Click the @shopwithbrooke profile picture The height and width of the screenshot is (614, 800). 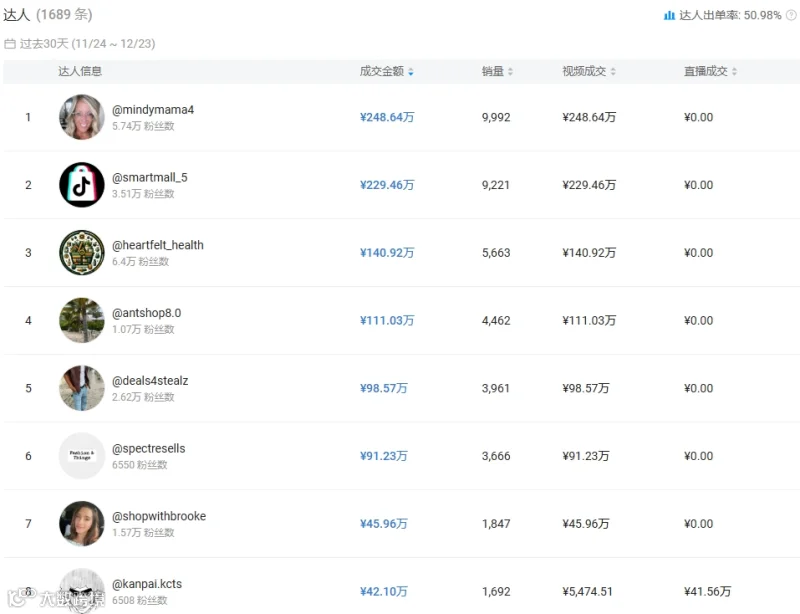[82, 524]
